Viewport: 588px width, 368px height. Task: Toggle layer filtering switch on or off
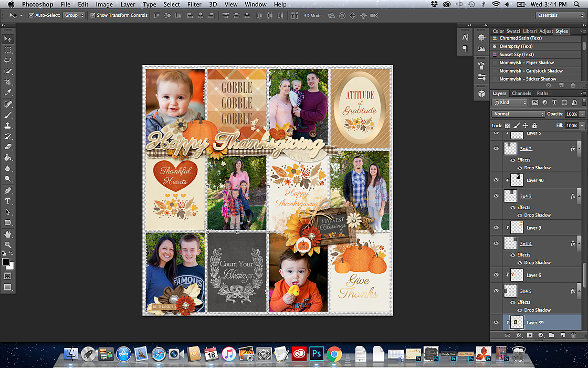click(x=584, y=103)
